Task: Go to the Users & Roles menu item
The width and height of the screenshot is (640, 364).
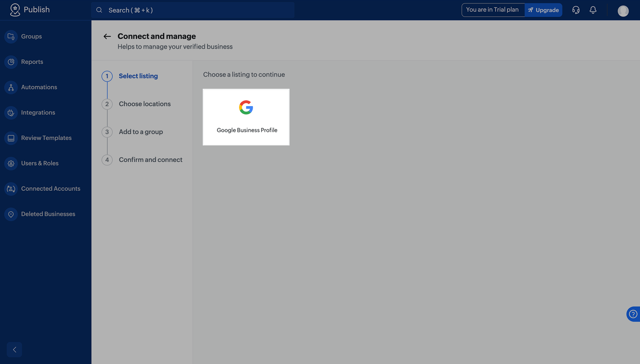Action: (40, 163)
